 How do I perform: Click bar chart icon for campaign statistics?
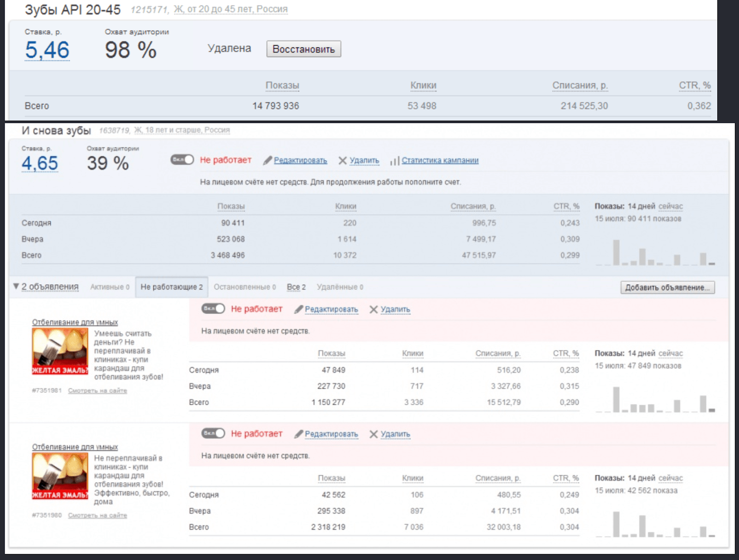[394, 161]
